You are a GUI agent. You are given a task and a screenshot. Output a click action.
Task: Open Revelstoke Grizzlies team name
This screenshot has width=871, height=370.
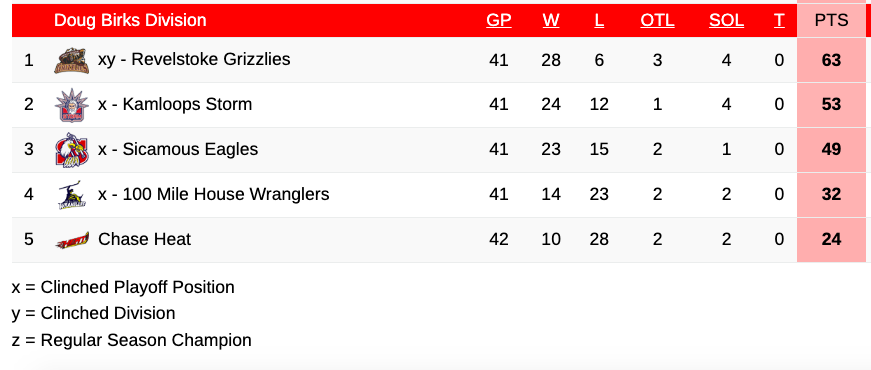click(194, 59)
